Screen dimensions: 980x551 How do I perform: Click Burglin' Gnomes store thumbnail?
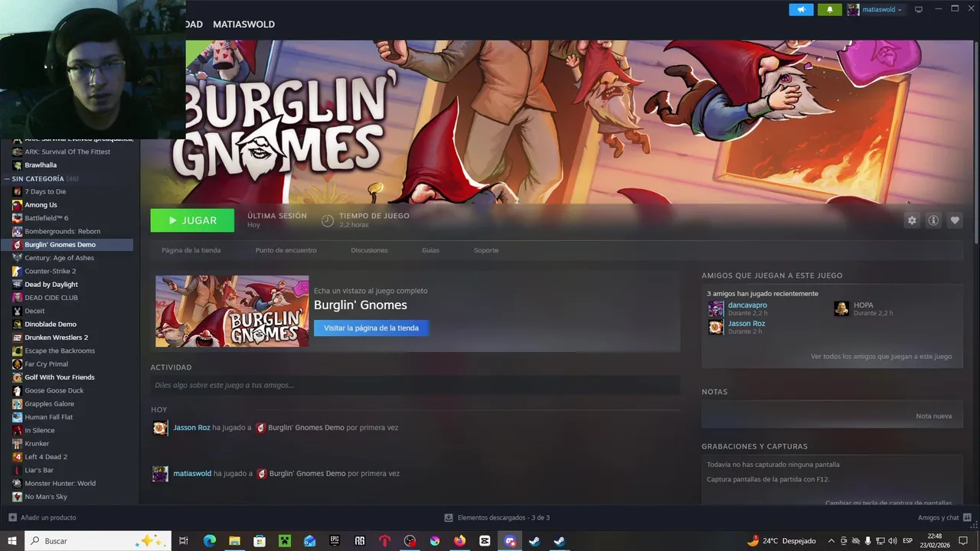point(232,311)
